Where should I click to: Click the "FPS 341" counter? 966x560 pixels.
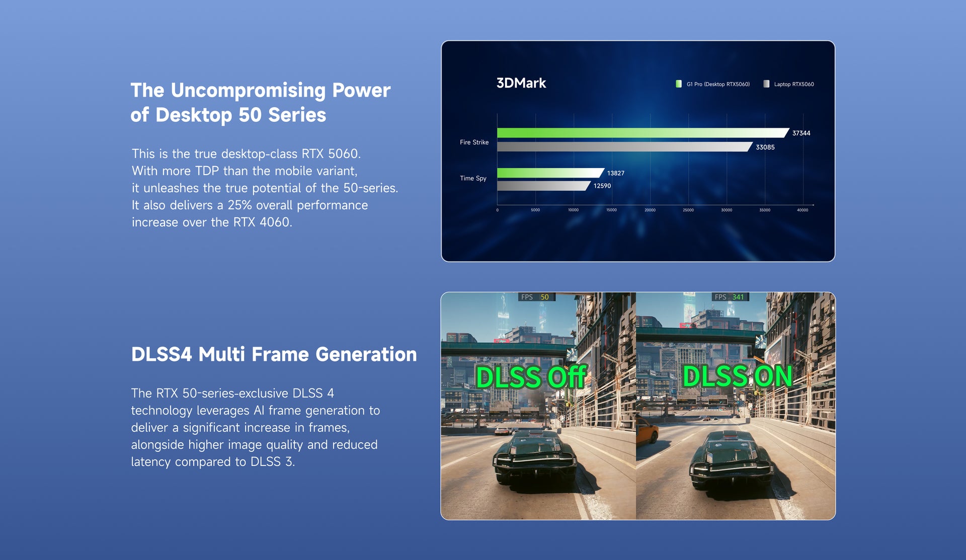[730, 297]
